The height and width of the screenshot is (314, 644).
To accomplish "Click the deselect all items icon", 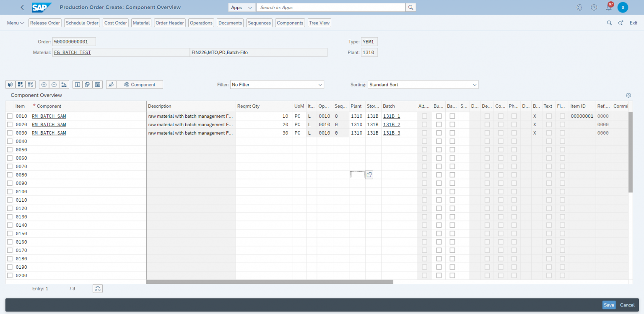I will pos(30,84).
